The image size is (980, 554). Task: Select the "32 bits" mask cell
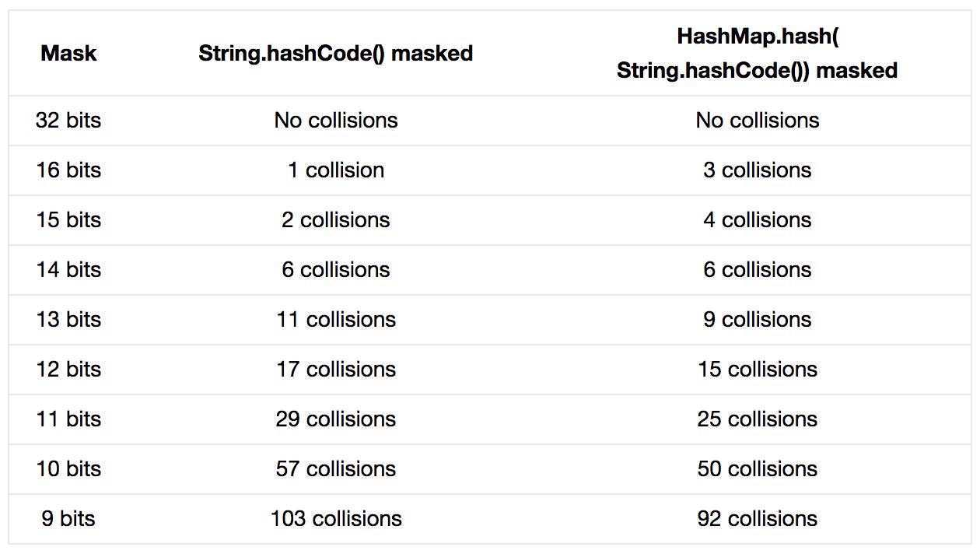point(68,121)
